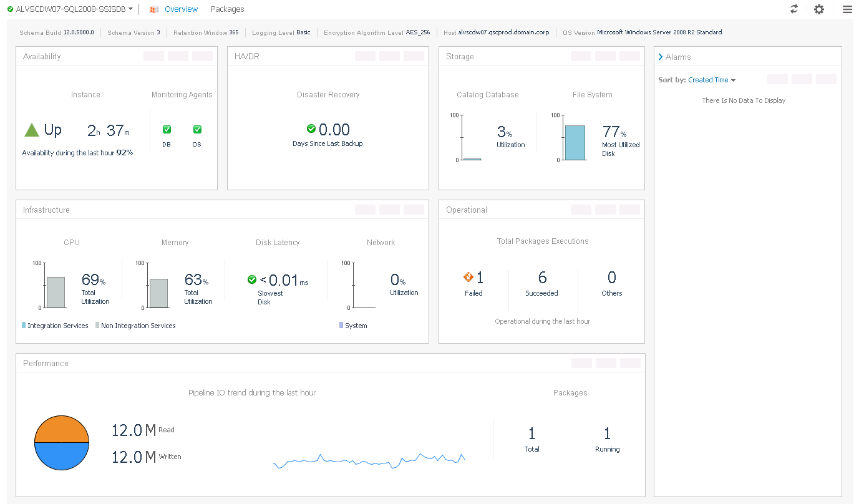Click the File System utilization bar

click(x=575, y=143)
